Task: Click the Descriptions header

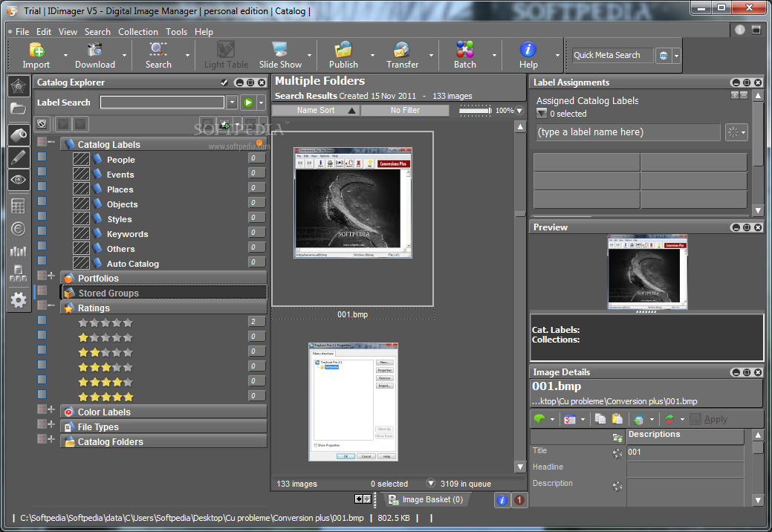Action: click(x=685, y=435)
